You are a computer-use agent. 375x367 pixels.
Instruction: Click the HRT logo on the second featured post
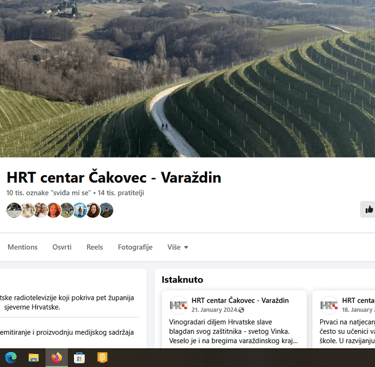[x=329, y=305]
